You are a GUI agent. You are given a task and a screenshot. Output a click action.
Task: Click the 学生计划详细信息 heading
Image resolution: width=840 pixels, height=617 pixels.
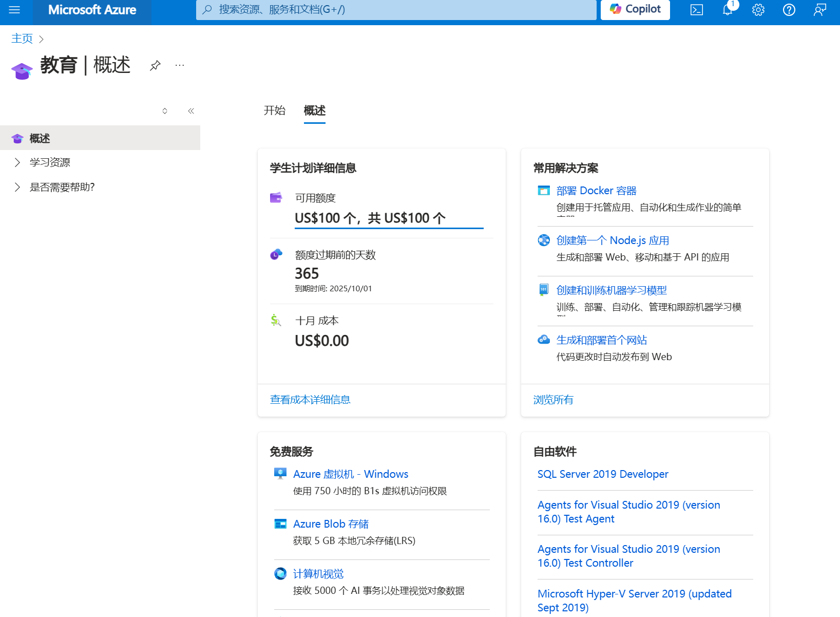(313, 168)
